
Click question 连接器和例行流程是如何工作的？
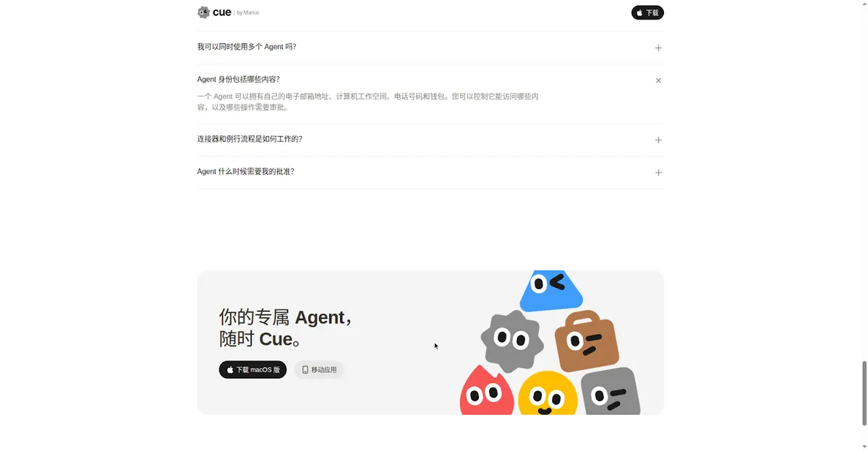click(x=250, y=139)
